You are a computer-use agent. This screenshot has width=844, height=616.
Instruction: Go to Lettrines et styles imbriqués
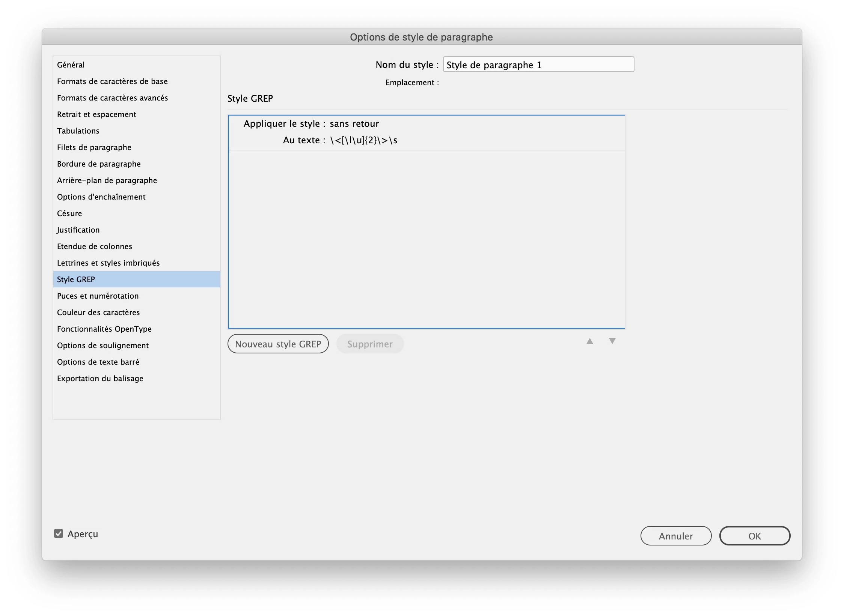108,263
